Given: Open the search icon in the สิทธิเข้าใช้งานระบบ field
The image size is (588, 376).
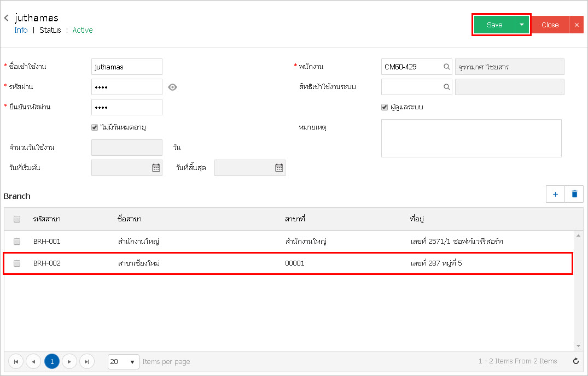Looking at the screenshot, I should coord(446,87).
